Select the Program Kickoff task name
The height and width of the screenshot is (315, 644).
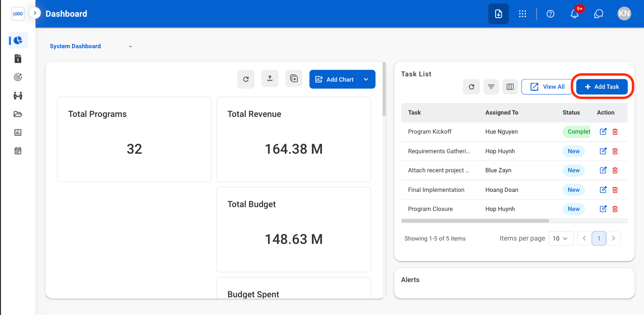point(430,132)
